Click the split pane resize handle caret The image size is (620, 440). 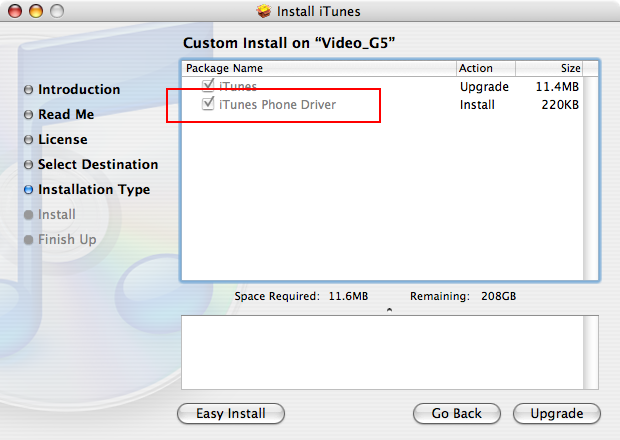pos(389,310)
